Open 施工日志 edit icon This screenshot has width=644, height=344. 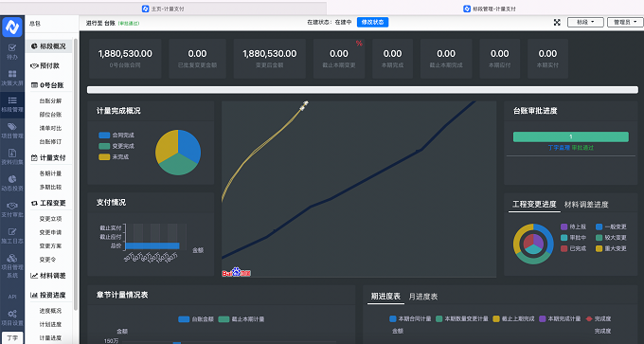[x=12, y=232]
